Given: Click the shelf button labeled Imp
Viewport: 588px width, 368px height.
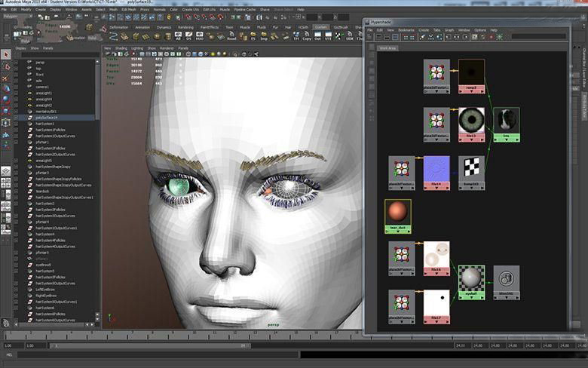Looking at the screenshot, I should [264, 36].
